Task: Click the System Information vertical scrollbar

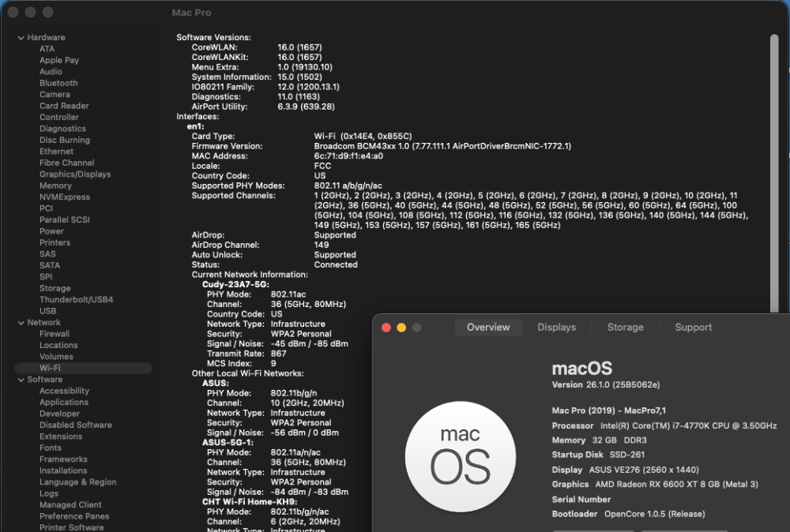Action: [x=774, y=174]
